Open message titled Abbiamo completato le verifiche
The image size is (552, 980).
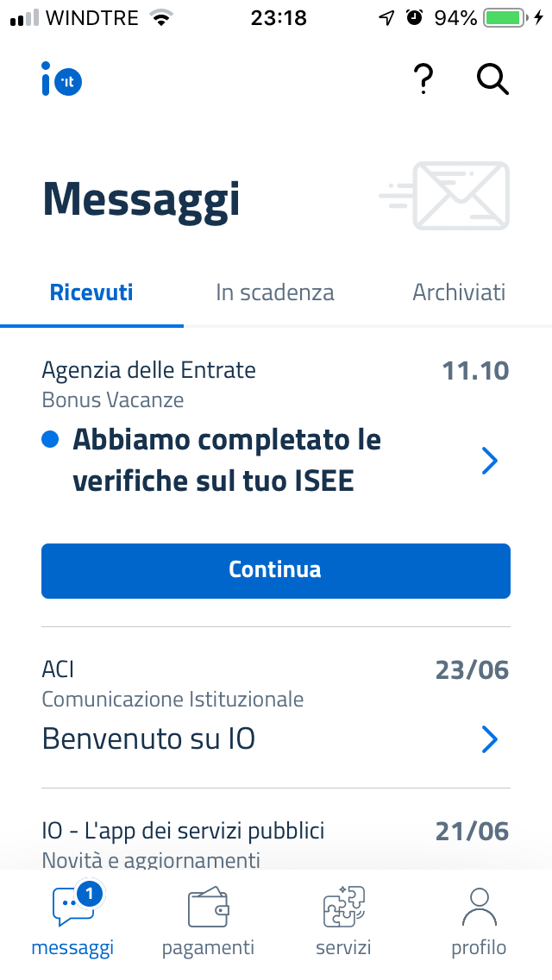coord(226,461)
